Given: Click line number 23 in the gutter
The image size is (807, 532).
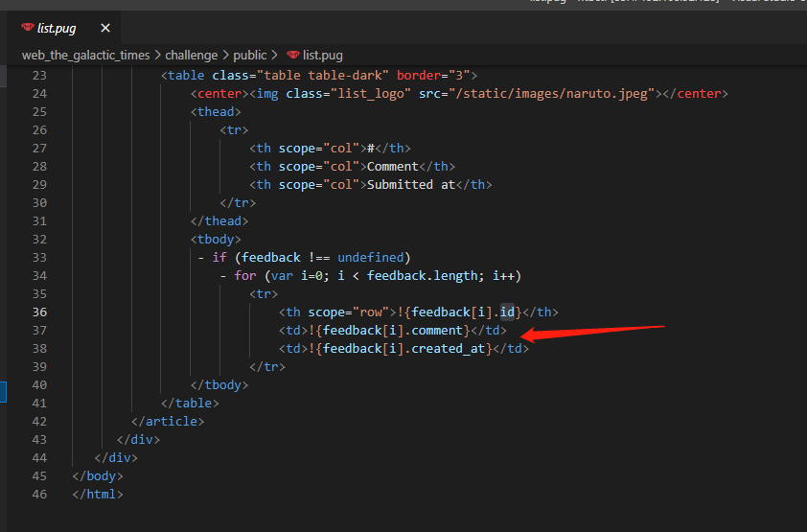Looking at the screenshot, I should pyautogui.click(x=39, y=76).
